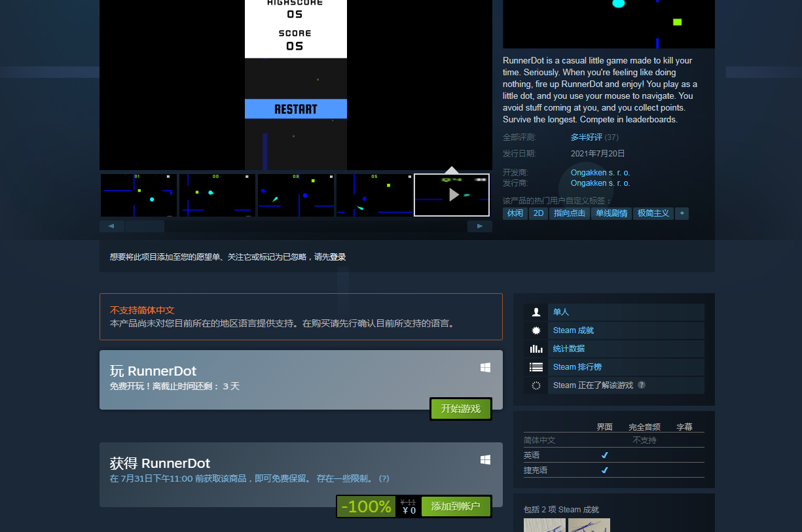Select the screenshot thumbnail with score 01
Viewport: 802px width, 532px height.
[x=139, y=195]
